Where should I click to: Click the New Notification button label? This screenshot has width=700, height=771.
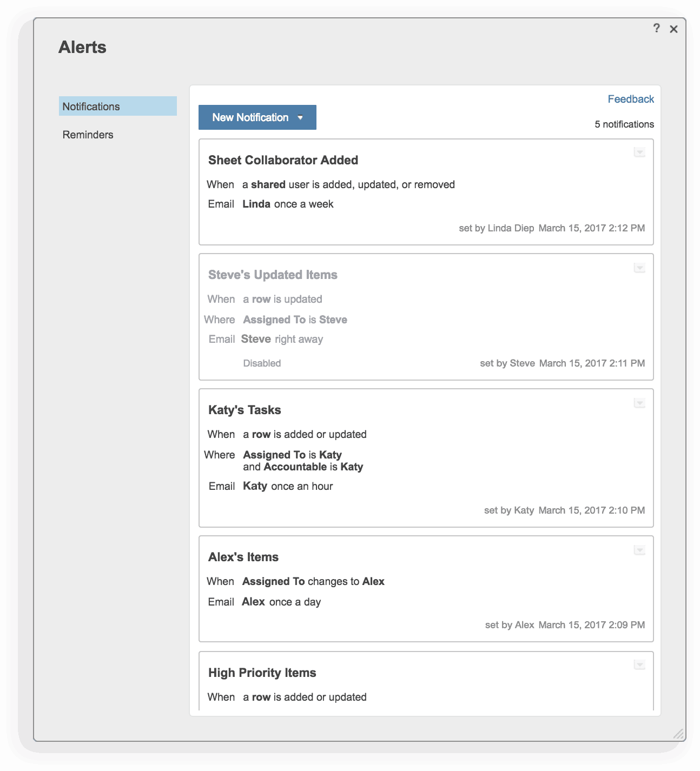250,117
